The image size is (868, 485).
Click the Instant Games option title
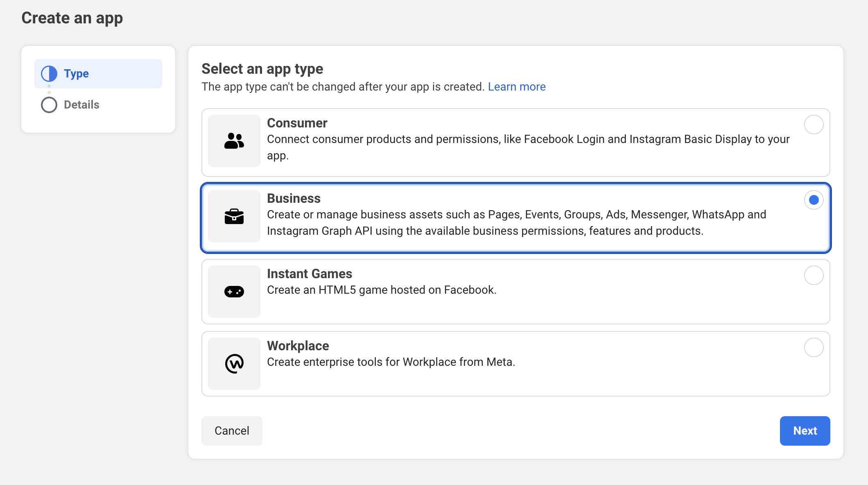click(x=309, y=274)
